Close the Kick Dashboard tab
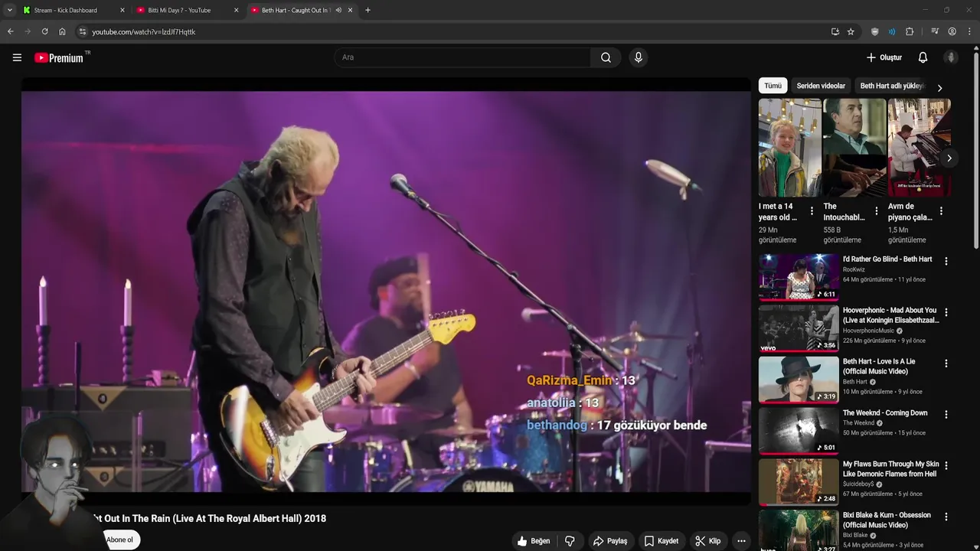This screenshot has height=551, width=980. click(x=122, y=10)
